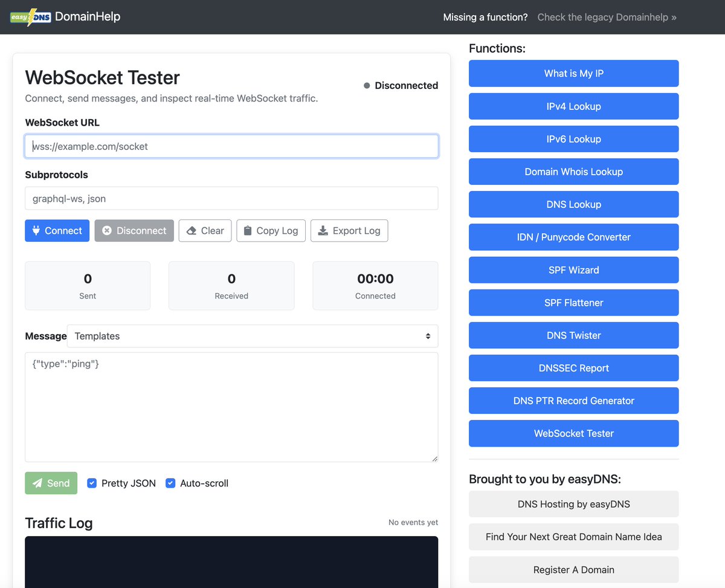Click the circled-x icon on Disconnect

click(x=107, y=230)
